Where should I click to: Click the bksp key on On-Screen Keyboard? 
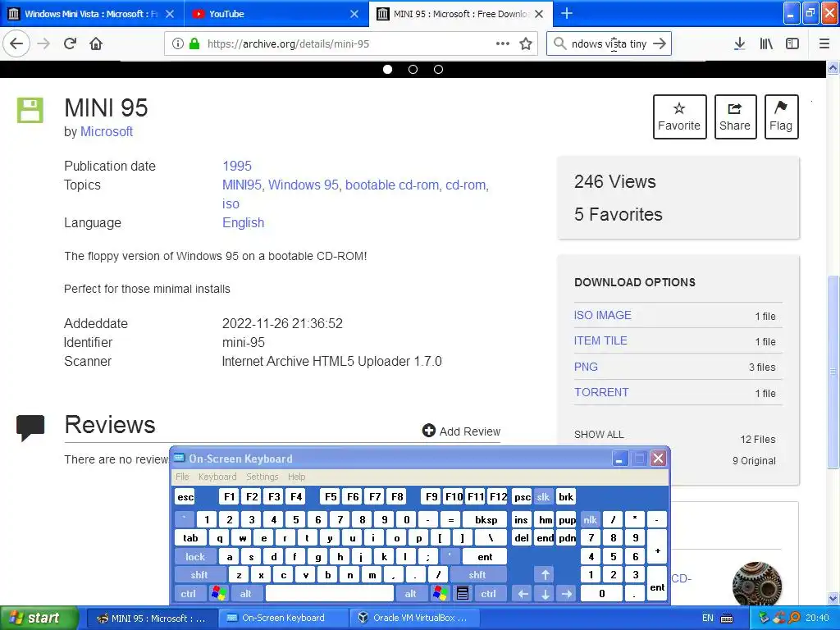pos(486,519)
